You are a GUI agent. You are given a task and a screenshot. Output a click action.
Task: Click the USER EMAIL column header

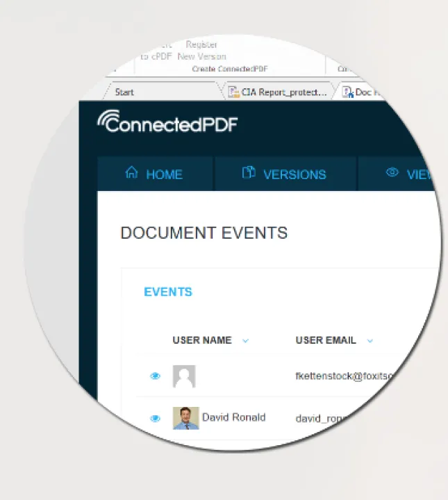326,340
